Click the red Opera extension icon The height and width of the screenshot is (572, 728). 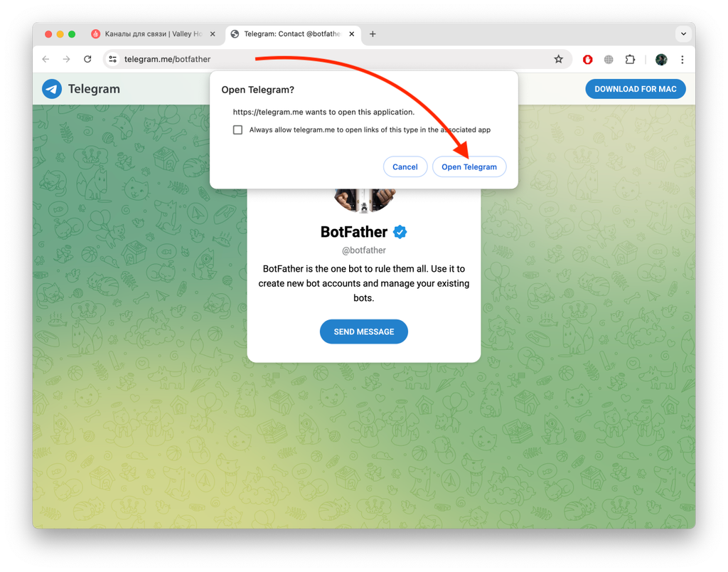click(587, 60)
